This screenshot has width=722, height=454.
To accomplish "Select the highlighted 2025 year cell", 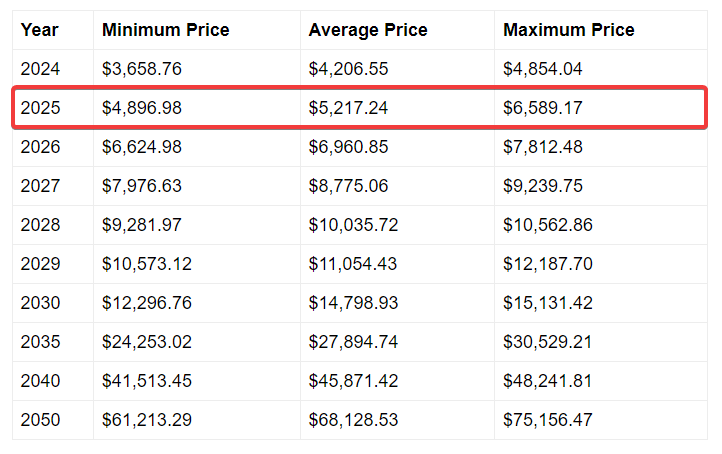I will click(x=40, y=108).
